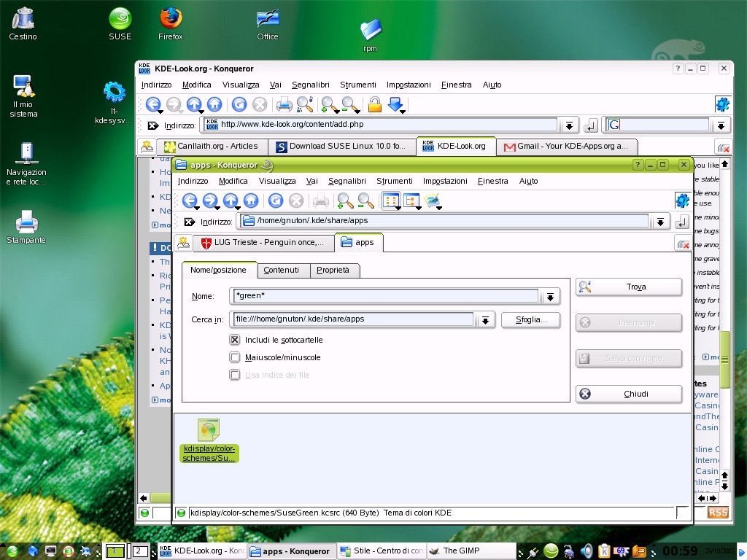The width and height of the screenshot is (747, 560).
Task: Click the Find binoculars icon in KDE-Look window
Action: (x=305, y=104)
